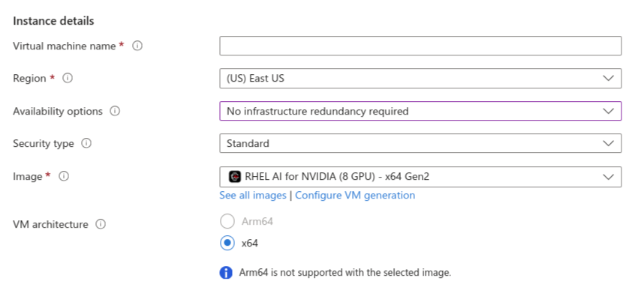Open the Virtual machine name info tooltip
This screenshot has width=644, height=296.
click(137, 46)
